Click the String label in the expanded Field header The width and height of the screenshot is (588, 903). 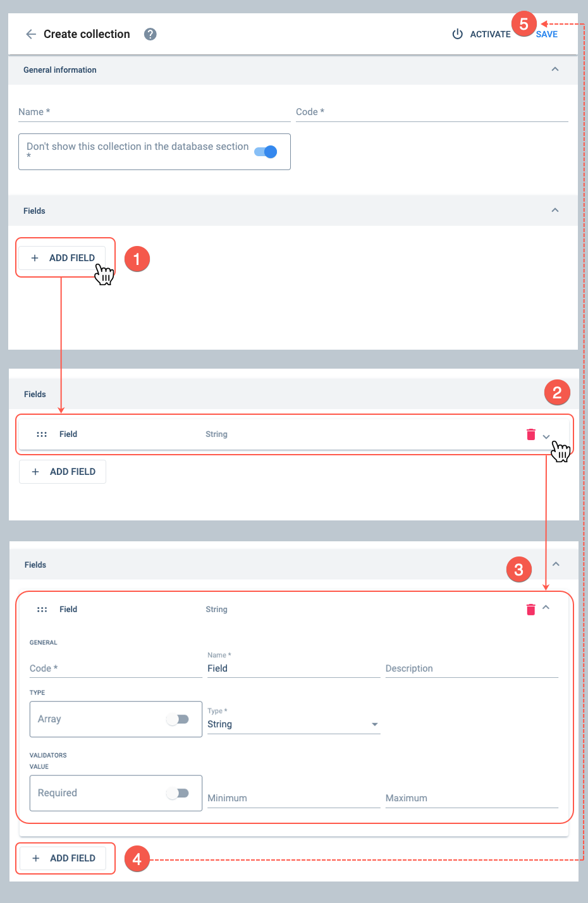(216, 610)
